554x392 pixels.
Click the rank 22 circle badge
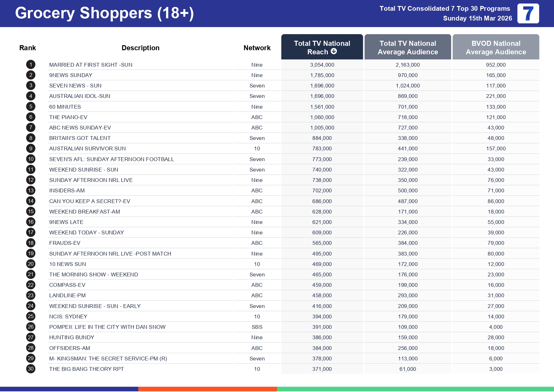point(31,285)
